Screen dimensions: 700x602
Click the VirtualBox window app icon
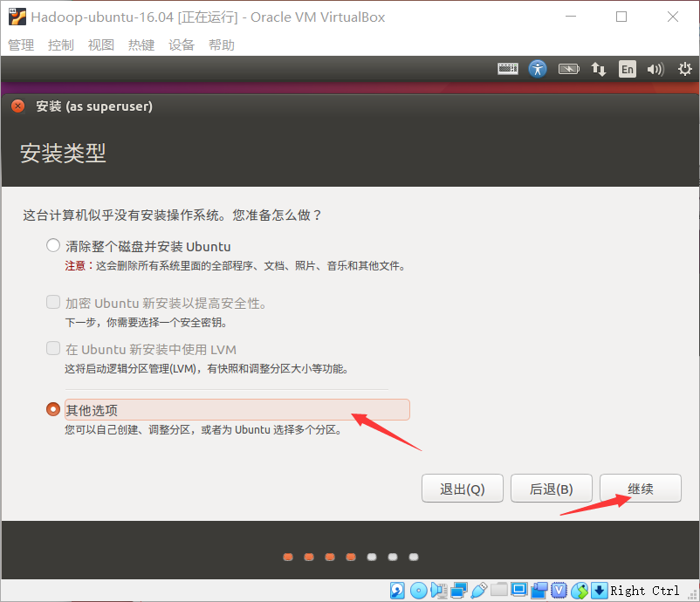point(17,17)
